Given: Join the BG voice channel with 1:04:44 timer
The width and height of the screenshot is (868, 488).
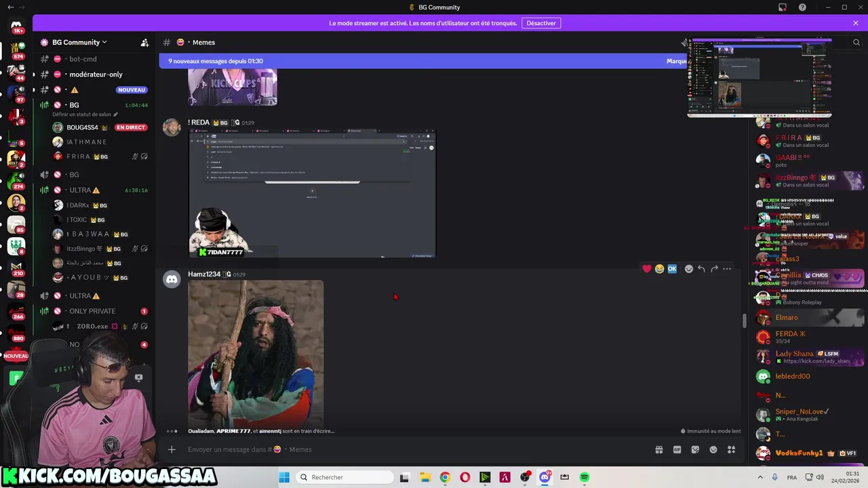Looking at the screenshot, I should pyautogui.click(x=95, y=105).
